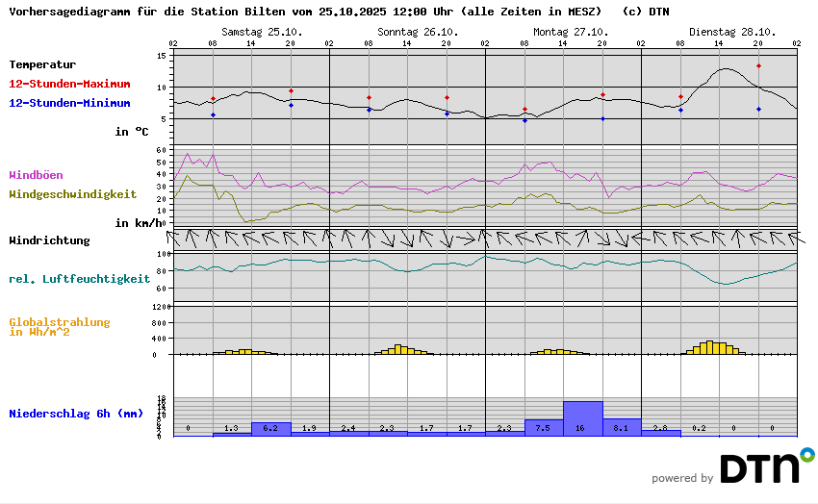The image size is (818, 504).
Task: Select the Samstag 25.10. day header
Action: tap(262, 32)
